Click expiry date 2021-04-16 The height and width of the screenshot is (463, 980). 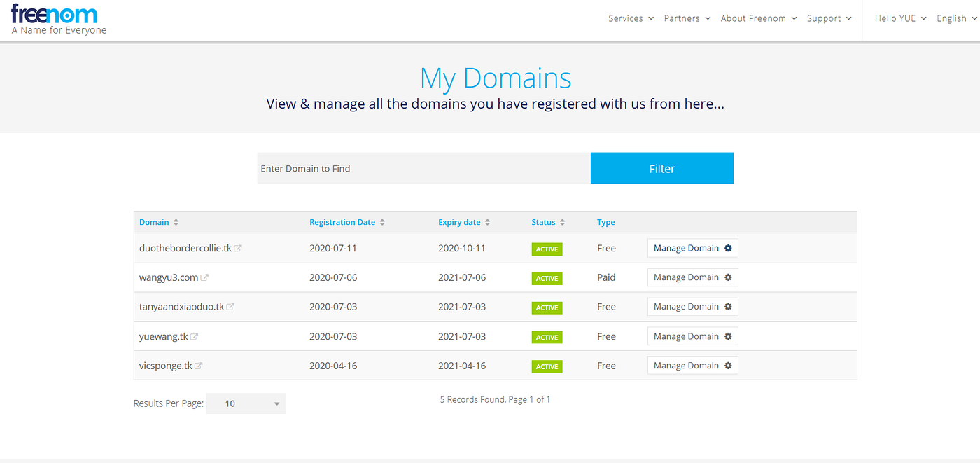pyautogui.click(x=462, y=366)
